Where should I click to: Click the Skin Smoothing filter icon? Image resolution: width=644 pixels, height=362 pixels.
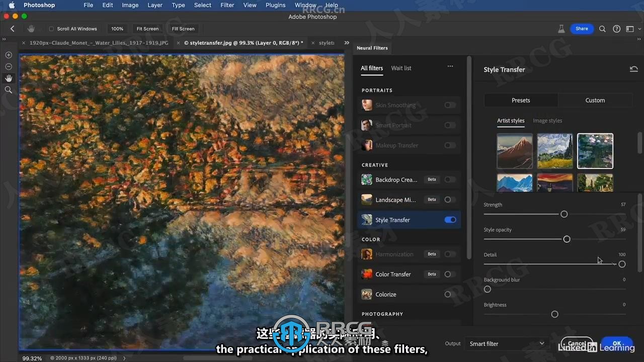[x=367, y=105]
